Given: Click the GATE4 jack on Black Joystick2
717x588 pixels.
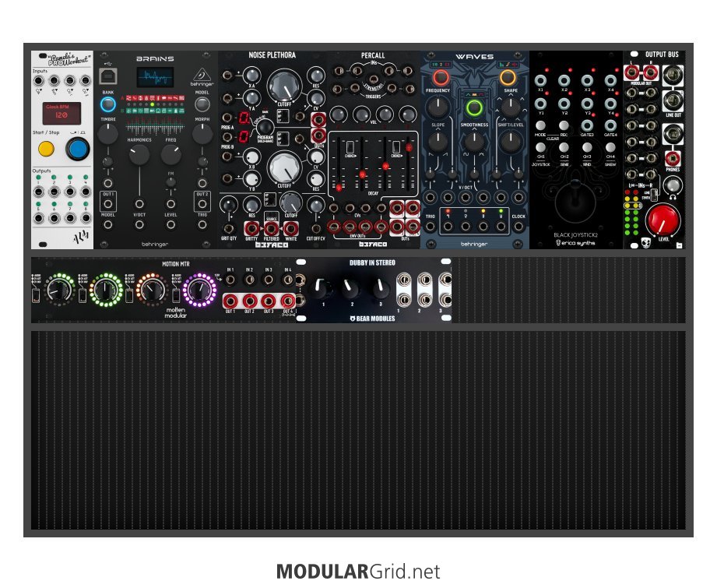Looking at the screenshot, I should (610, 125).
